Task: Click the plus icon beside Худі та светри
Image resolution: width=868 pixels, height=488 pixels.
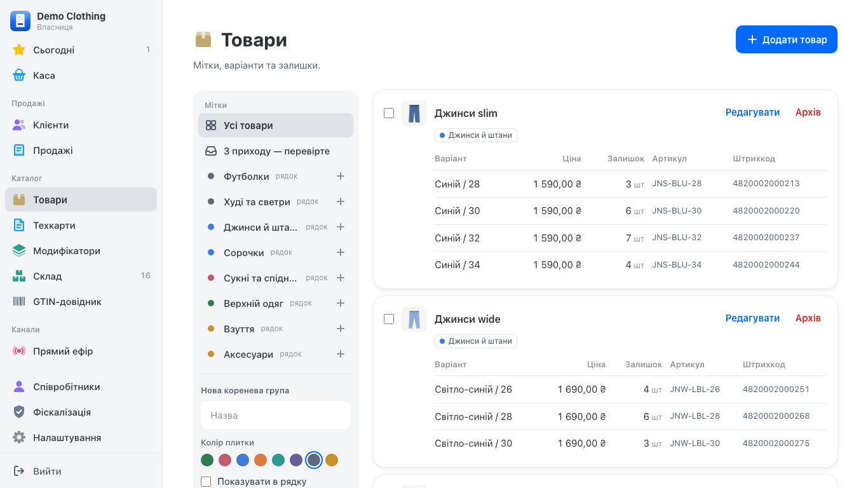Action: (x=341, y=201)
